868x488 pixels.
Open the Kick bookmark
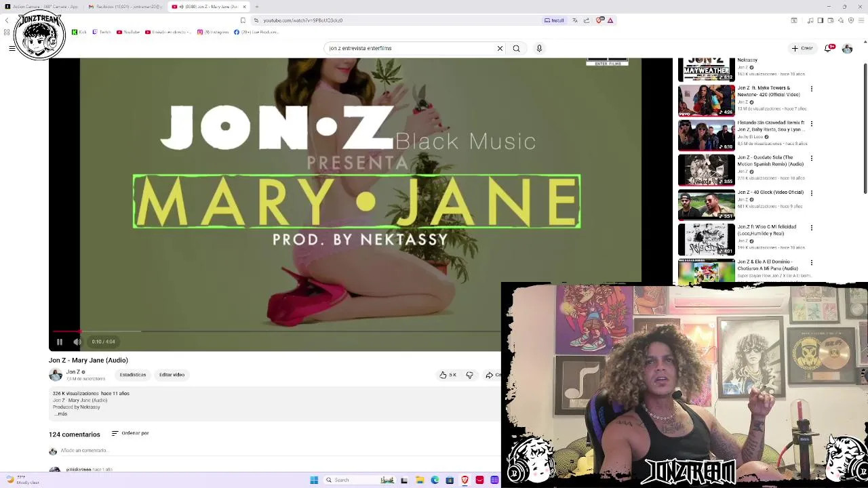pos(79,32)
